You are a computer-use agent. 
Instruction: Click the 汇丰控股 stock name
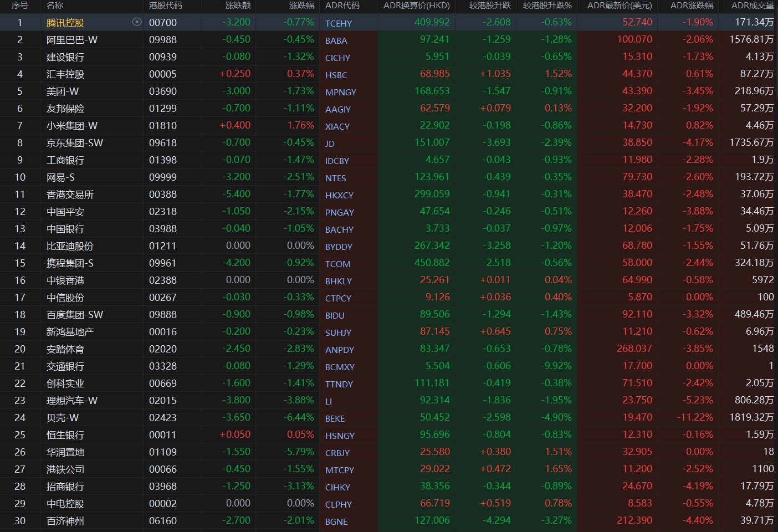click(x=65, y=74)
